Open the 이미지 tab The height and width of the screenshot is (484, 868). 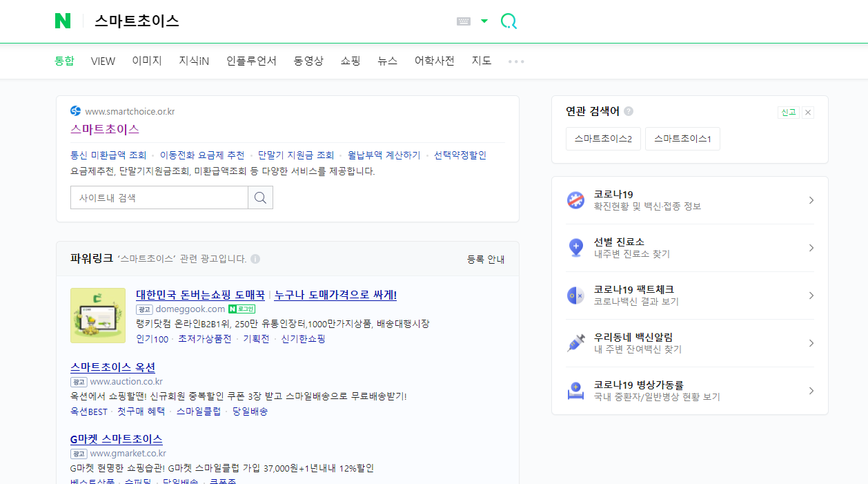(147, 61)
